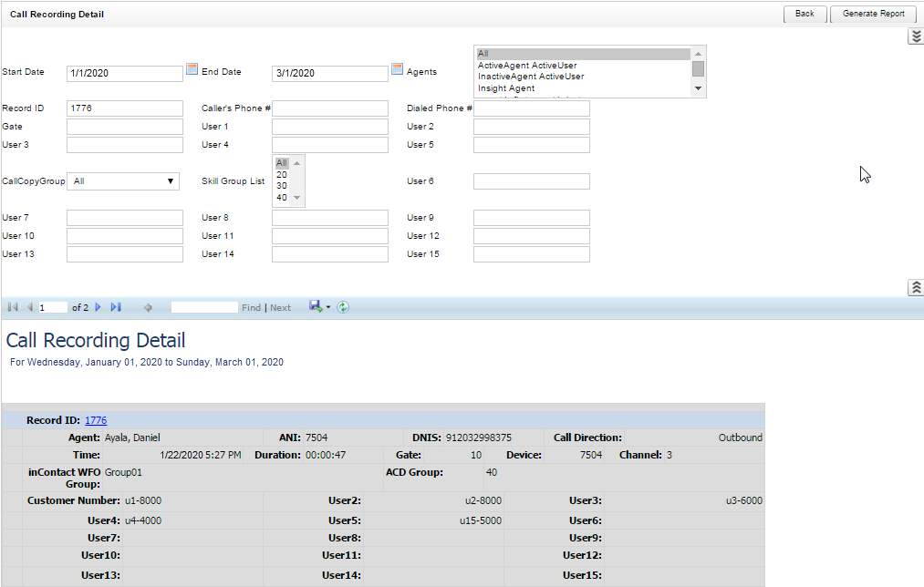
Task: Open the CallCopyGroup dropdown
Action: click(x=124, y=181)
